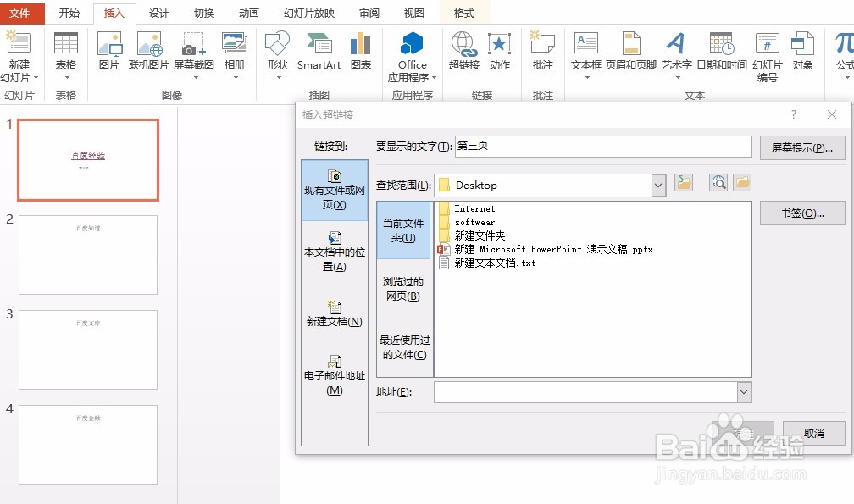Insert Slide Number (幻灯片编号)
Screen dimensions: 854x504
tap(768, 57)
